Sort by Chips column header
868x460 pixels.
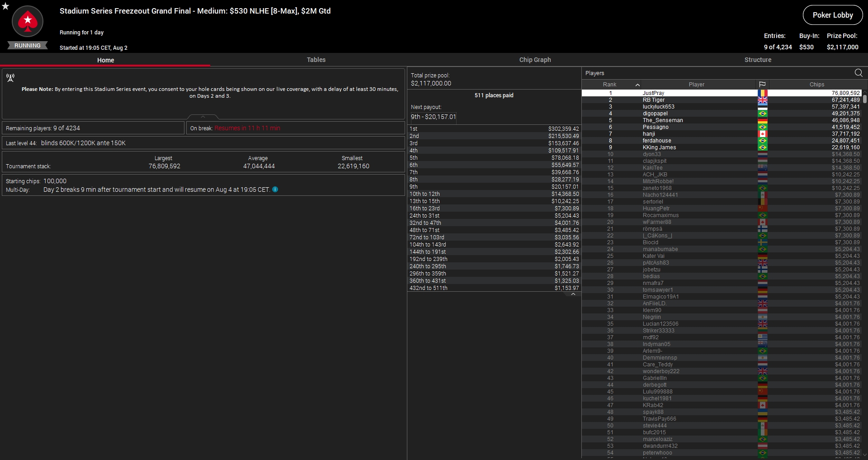[816, 85]
